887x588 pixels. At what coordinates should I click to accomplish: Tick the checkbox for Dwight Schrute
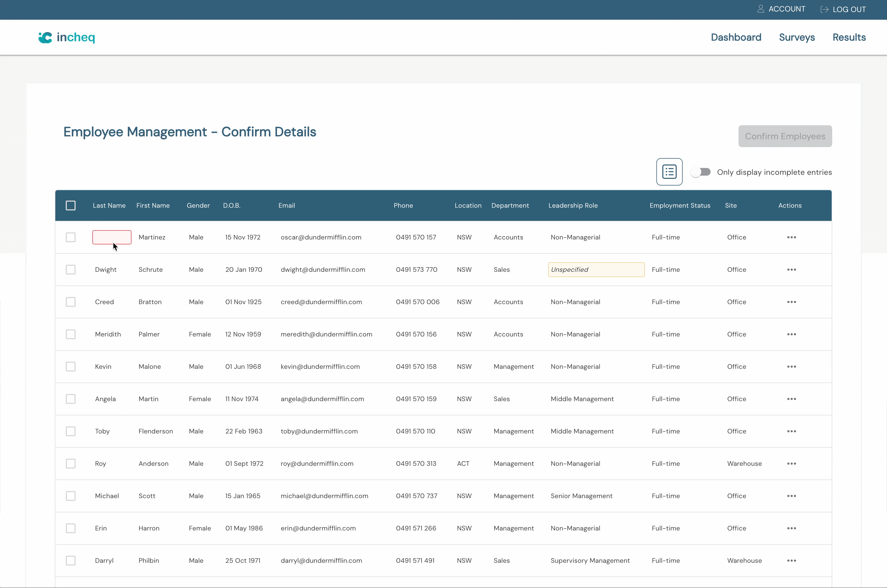pyautogui.click(x=70, y=270)
